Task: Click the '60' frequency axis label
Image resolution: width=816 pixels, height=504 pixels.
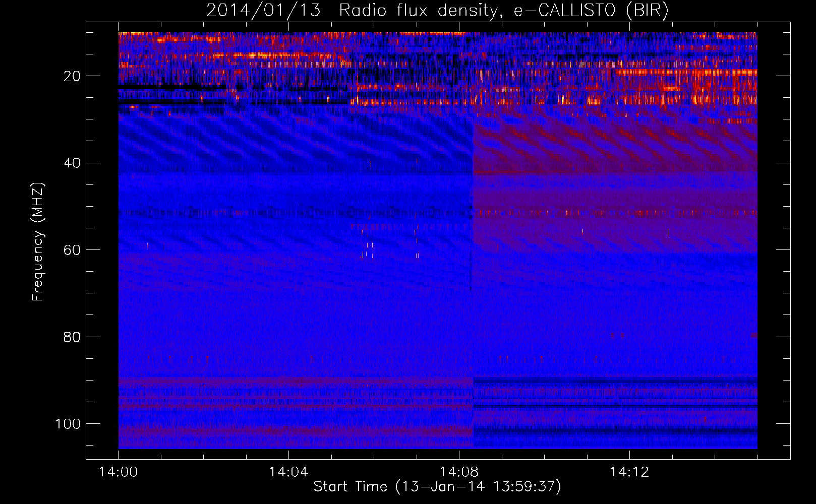Action: point(72,250)
